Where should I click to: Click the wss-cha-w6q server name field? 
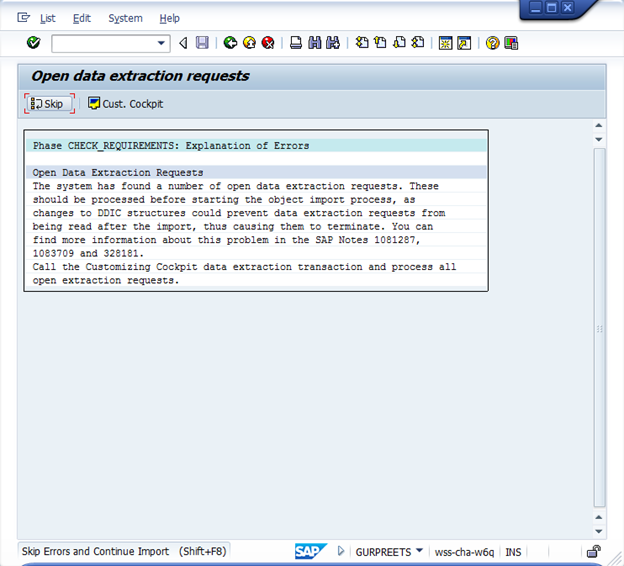coord(464,552)
